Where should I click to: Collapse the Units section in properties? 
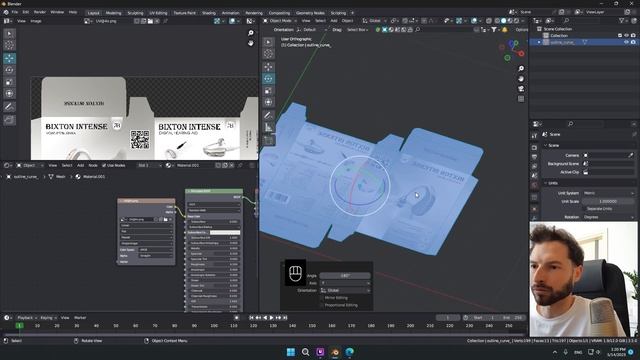tap(546, 183)
